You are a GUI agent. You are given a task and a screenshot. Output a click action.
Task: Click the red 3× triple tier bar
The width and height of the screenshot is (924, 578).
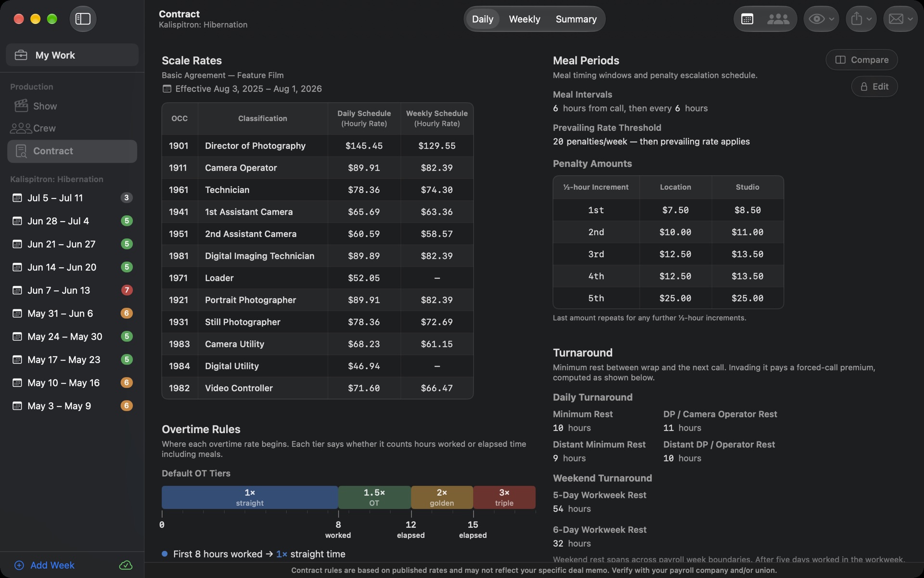pyautogui.click(x=504, y=497)
